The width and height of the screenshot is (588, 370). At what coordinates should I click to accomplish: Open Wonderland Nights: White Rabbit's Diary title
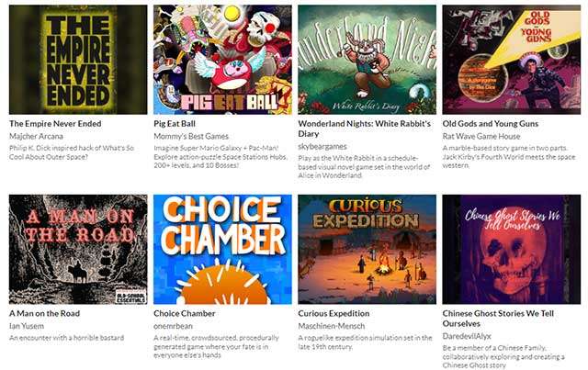pos(365,129)
